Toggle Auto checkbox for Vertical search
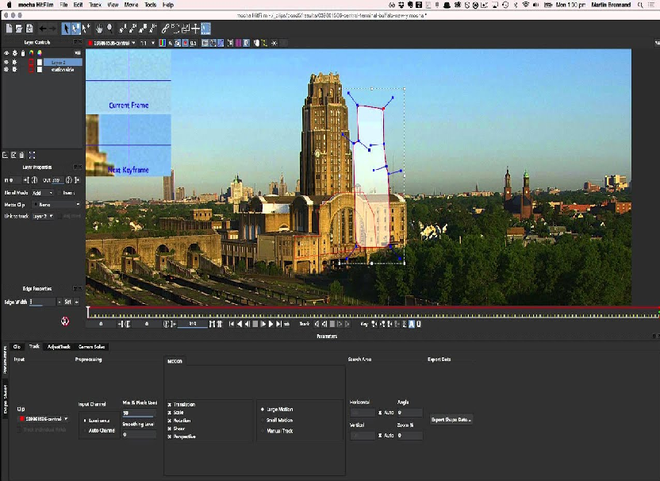The width and height of the screenshot is (660, 481). pos(380,435)
